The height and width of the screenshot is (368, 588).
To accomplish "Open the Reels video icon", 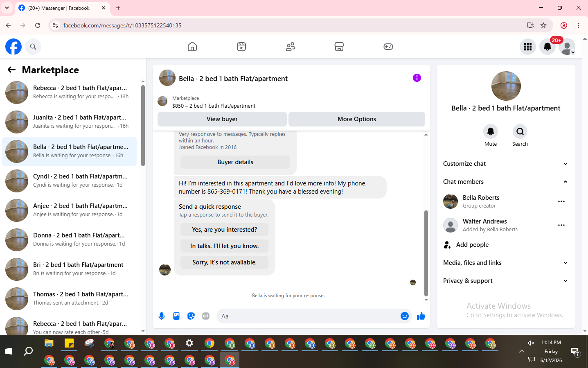I will [241, 47].
